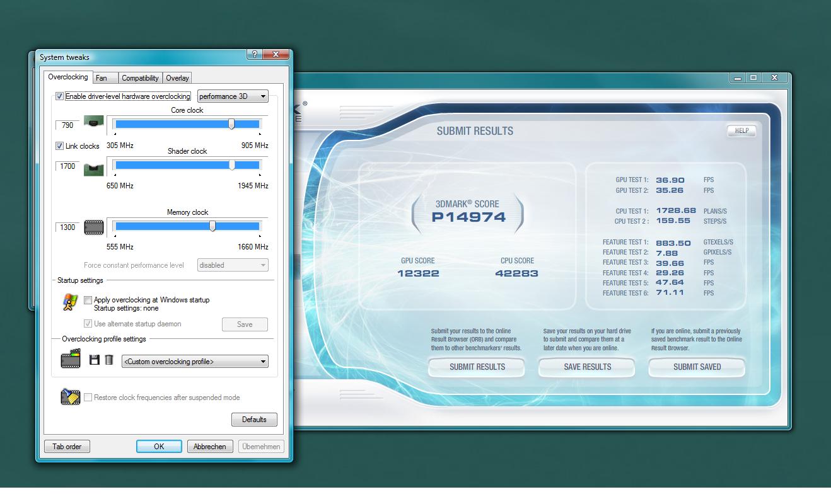Image resolution: width=831 pixels, height=504 pixels.
Task: Toggle Use alternate startup daemon checkbox
Action: coord(88,324)
